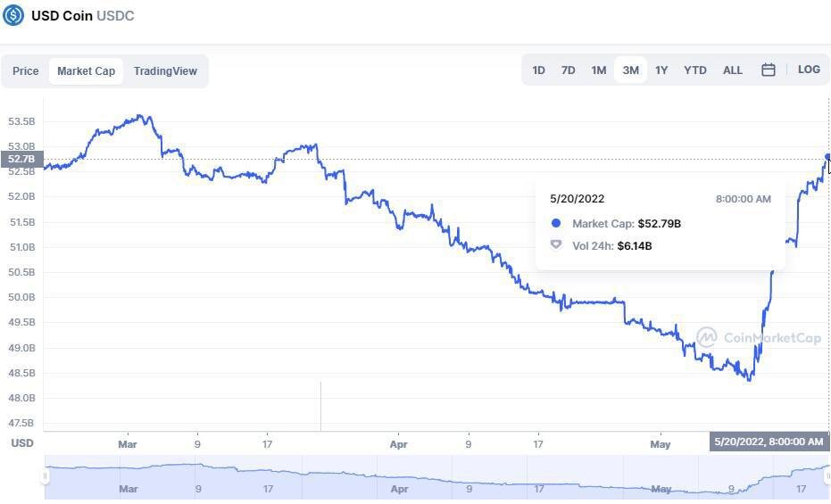
Task: Click the left range slider handle
Action: pyautogui.click(x=45, y=477)
